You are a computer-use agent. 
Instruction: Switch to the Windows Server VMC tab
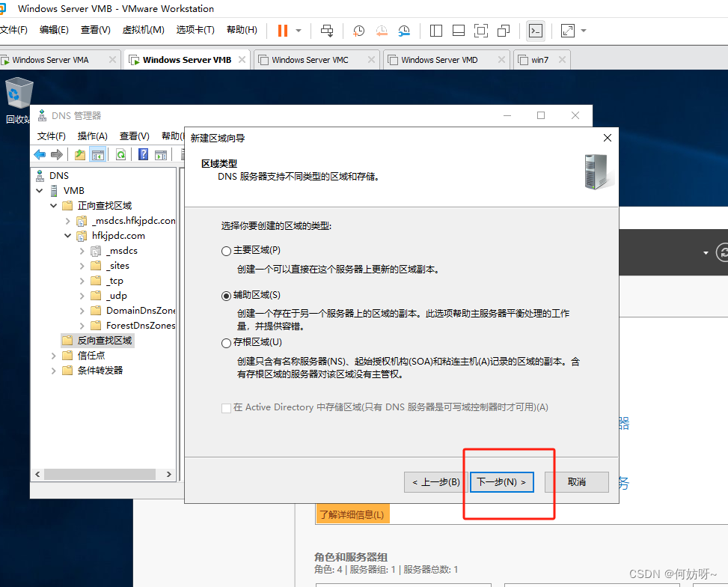click(x=310, y=60)
